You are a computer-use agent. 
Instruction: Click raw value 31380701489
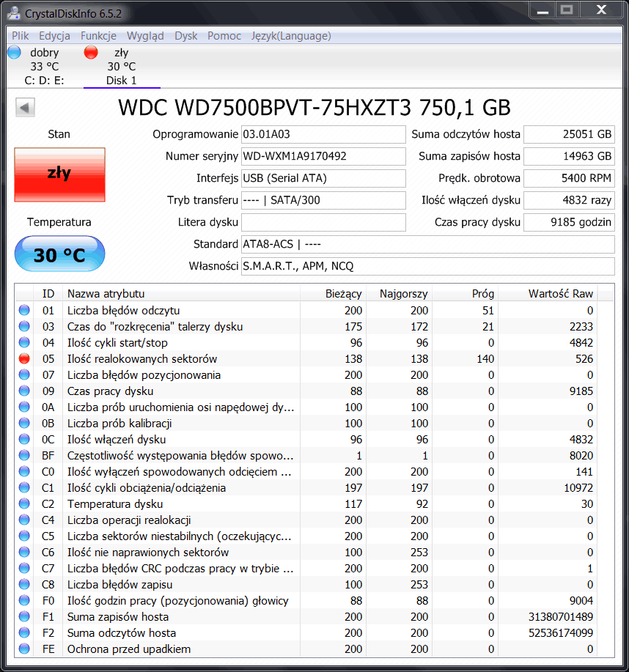(x=560, y=617)
